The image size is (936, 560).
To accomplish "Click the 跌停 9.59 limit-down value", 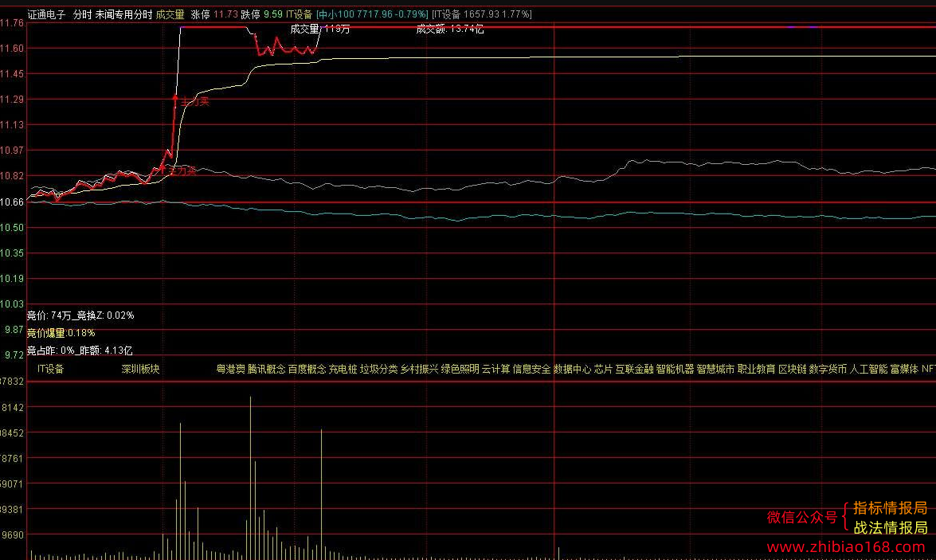I will pos(261,14).
